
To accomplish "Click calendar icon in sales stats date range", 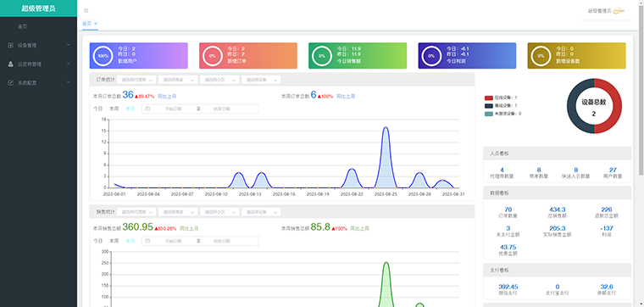I will click(147, 241).
